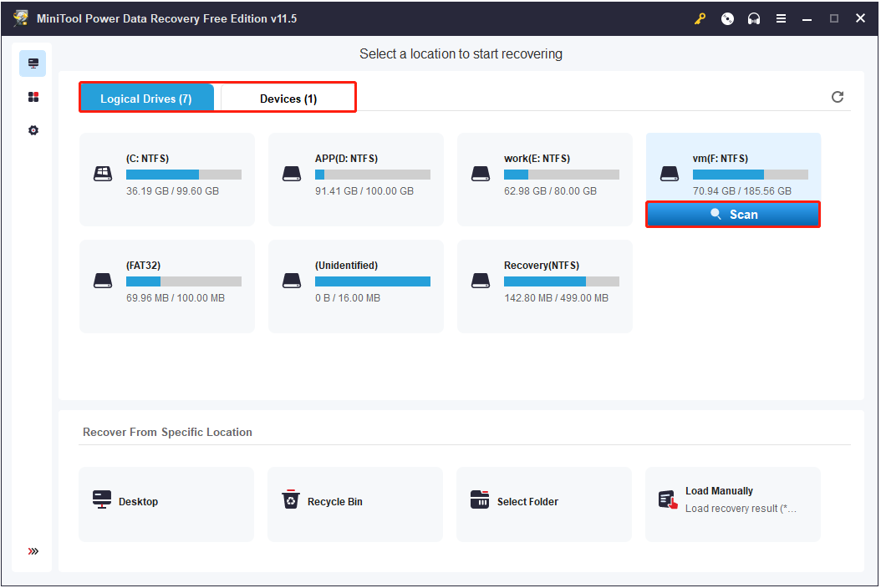Click the 36.19 GB / 99.60 GB text
Image resolution: width=881 pixels, height=588 pixels.
coord(172,191)
